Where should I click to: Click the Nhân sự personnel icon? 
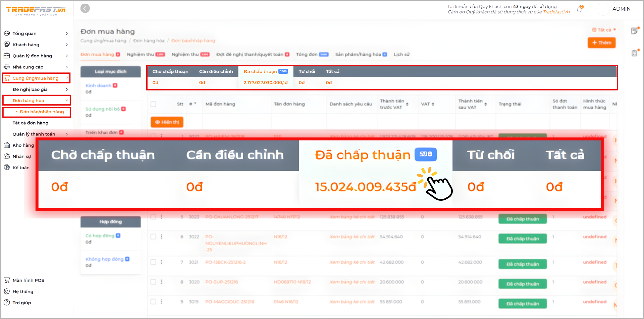(7, 156)
